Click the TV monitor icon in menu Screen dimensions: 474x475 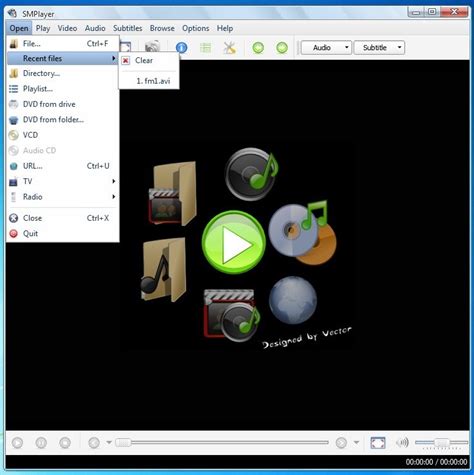pyautogui.click(x=14, y=182)
